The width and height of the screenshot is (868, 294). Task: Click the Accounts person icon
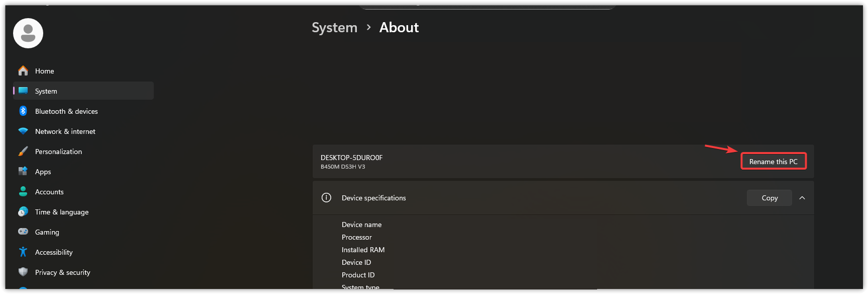coord(23,191)
